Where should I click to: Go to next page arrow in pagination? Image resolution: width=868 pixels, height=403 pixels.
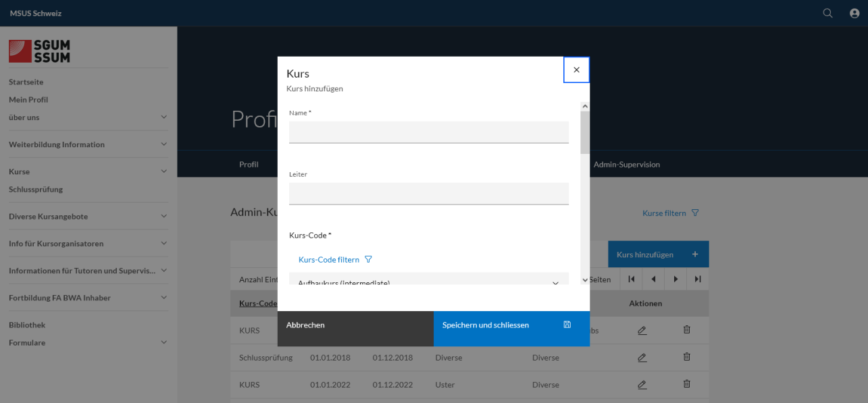(x=675, y=279)
